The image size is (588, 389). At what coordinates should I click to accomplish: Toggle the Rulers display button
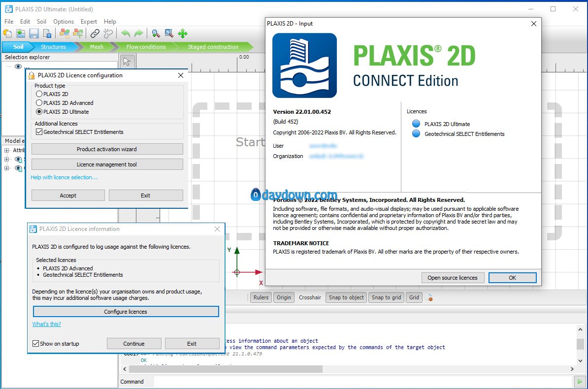[x=261, y=297]
